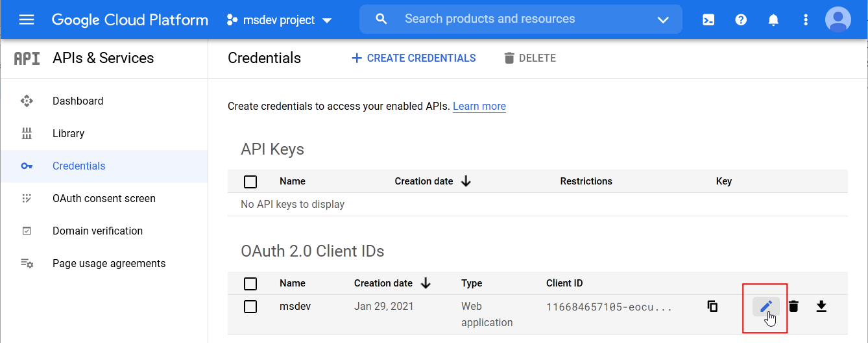Delete the msdev OAuth client via trash icon
Image resolution: width=868 pixels, height=343 pixels.
click(793, 307)
